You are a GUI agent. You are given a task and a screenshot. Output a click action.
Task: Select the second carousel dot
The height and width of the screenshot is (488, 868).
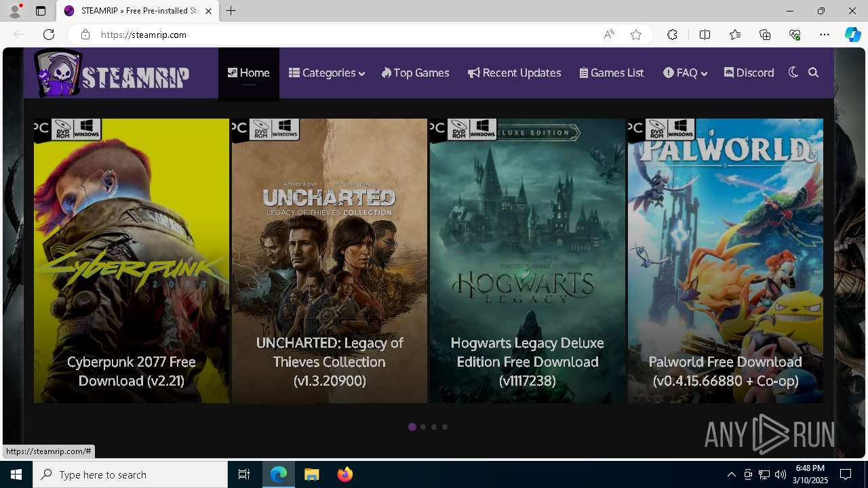coord(423,427)
